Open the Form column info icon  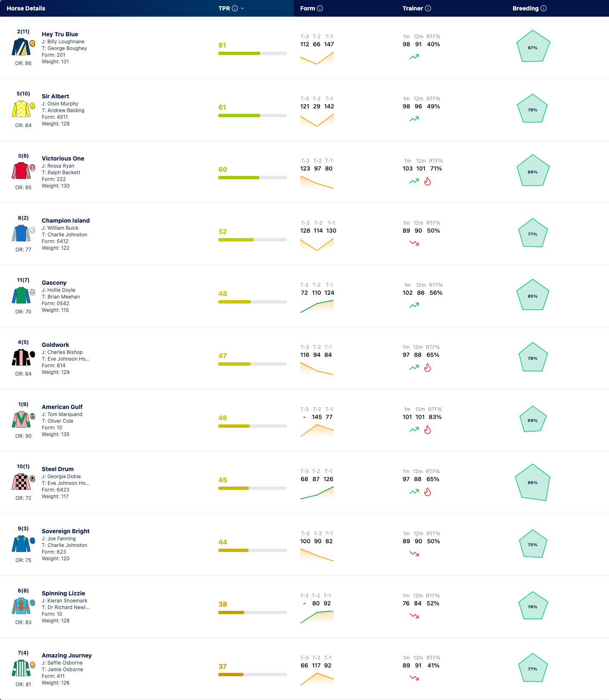(x=320, y=8)
